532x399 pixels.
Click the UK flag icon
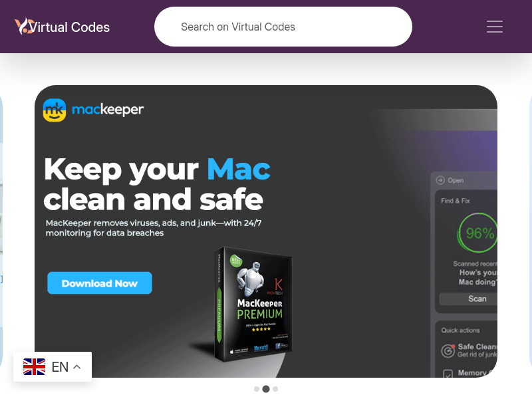pos(34,367)
